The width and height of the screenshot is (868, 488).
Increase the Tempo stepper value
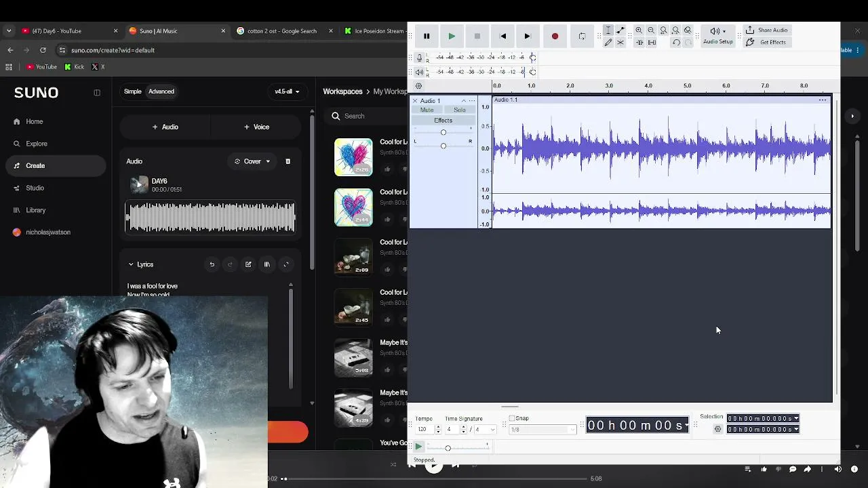point(438,427)
